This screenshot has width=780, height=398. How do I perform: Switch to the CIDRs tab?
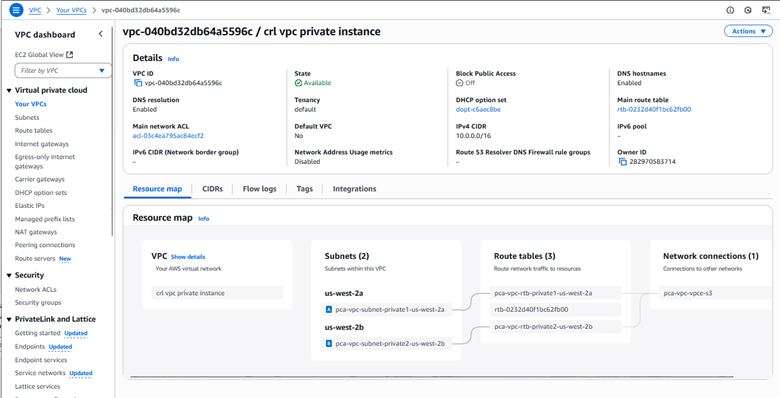pyautogui.click(x=212, y=189)
